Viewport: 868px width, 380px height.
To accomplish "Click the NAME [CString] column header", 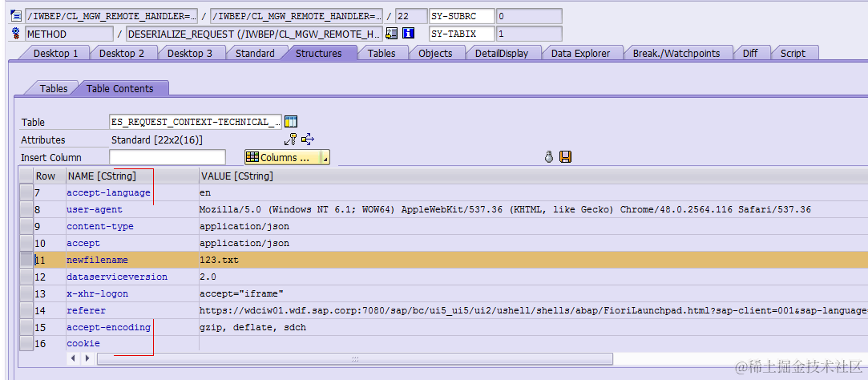I will tap(132, 176).
